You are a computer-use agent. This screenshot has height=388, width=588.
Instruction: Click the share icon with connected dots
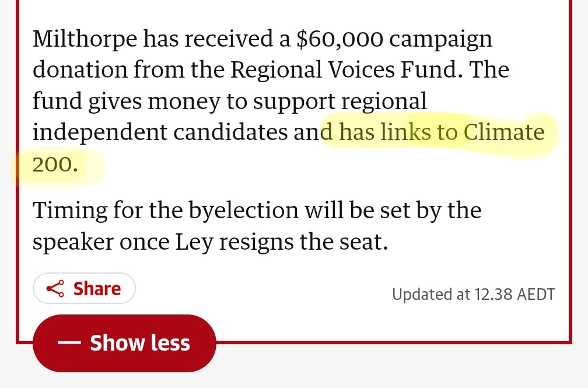[x=55, y=288]
